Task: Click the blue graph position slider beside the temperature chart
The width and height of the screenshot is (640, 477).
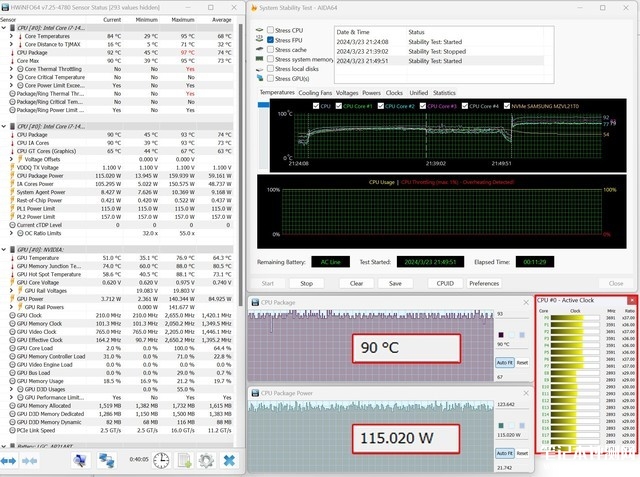Action: [263, 105]
